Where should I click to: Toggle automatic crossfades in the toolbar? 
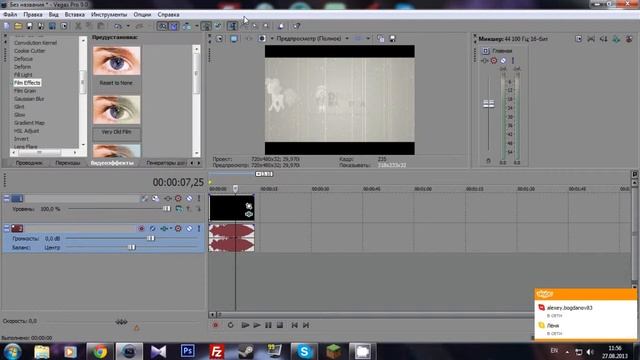point(174,26)
